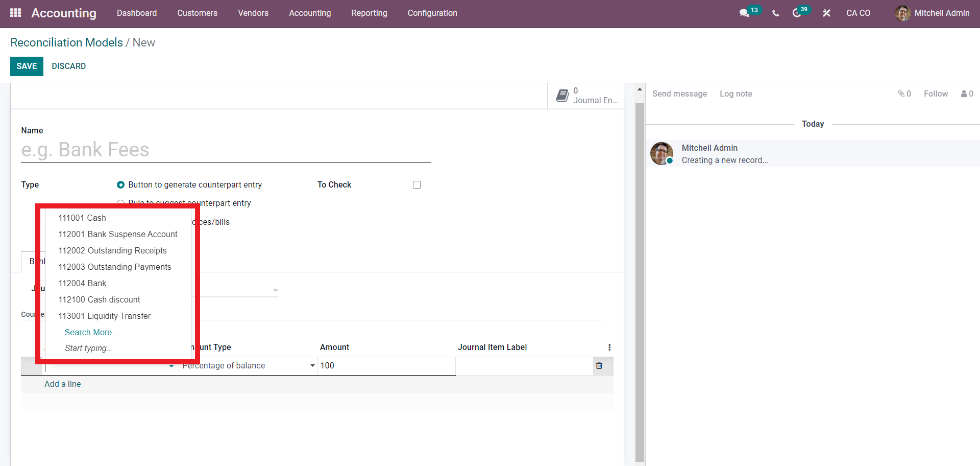Open the Configuration menu

click(432, 13)
